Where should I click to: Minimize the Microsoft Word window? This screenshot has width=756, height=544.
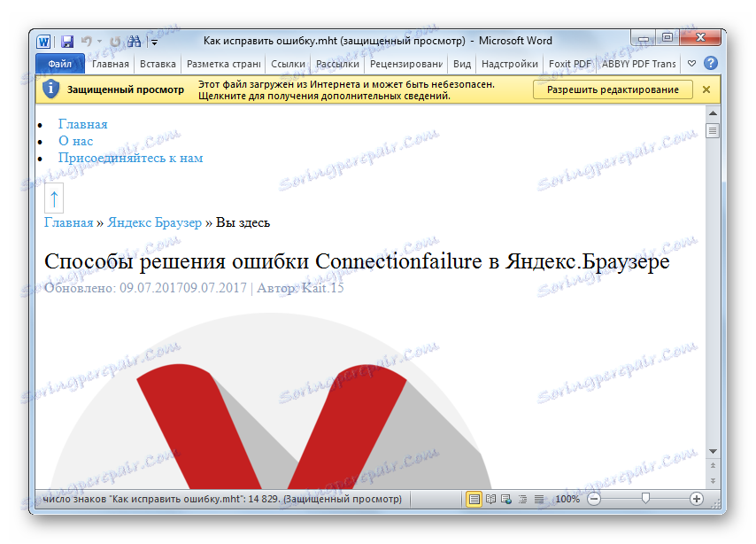(x=644, y=38)
